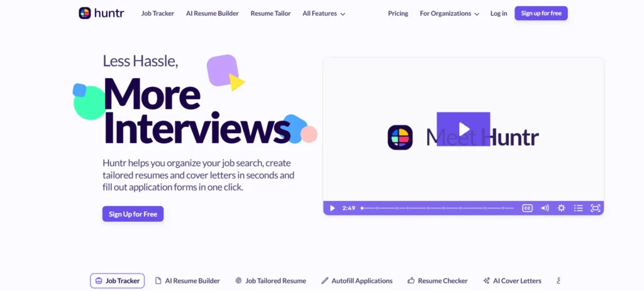Click the 2:49 video duration text
This screenshot has height=291, width=644.
coord(348,208)
